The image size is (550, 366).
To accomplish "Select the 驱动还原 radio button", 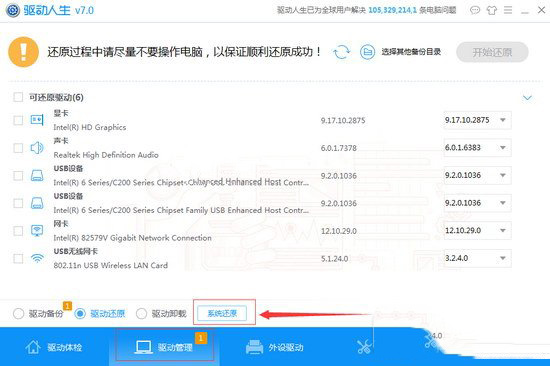I will (80, 313).
